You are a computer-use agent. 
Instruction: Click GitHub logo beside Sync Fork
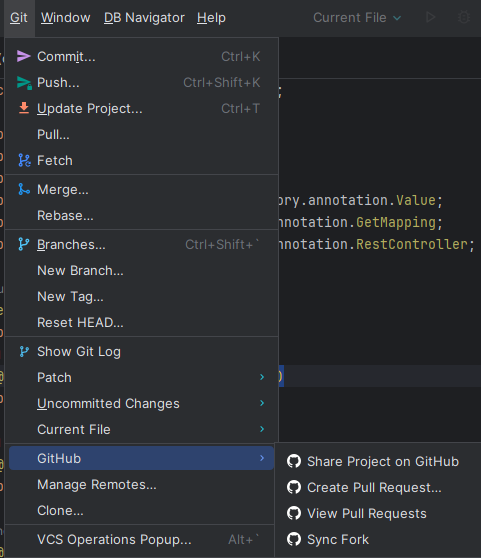(294, 539)
